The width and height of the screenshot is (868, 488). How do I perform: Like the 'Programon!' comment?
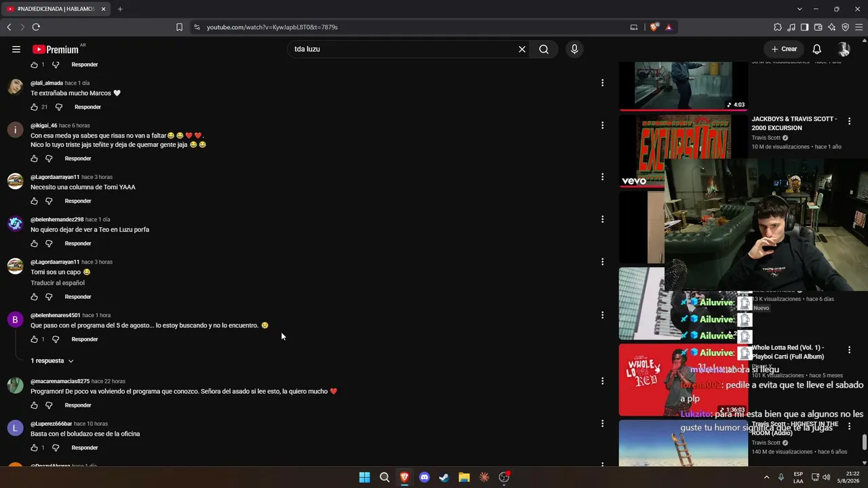pos(34,405)
